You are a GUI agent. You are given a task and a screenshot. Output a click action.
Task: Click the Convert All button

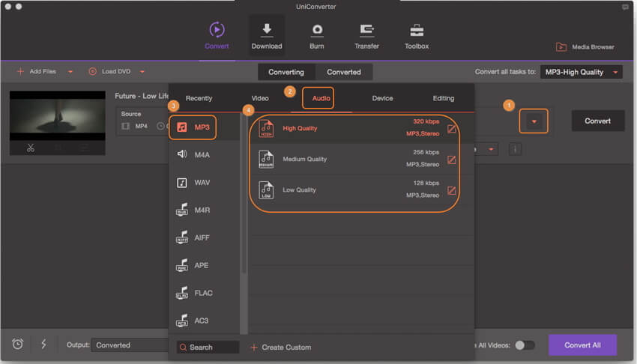(x=582, y=345)
